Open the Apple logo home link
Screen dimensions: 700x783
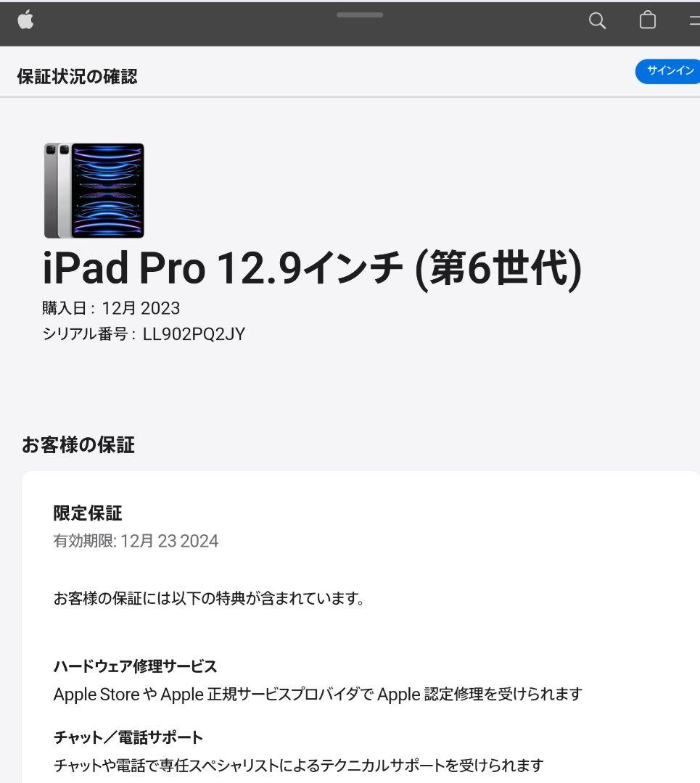25,20
